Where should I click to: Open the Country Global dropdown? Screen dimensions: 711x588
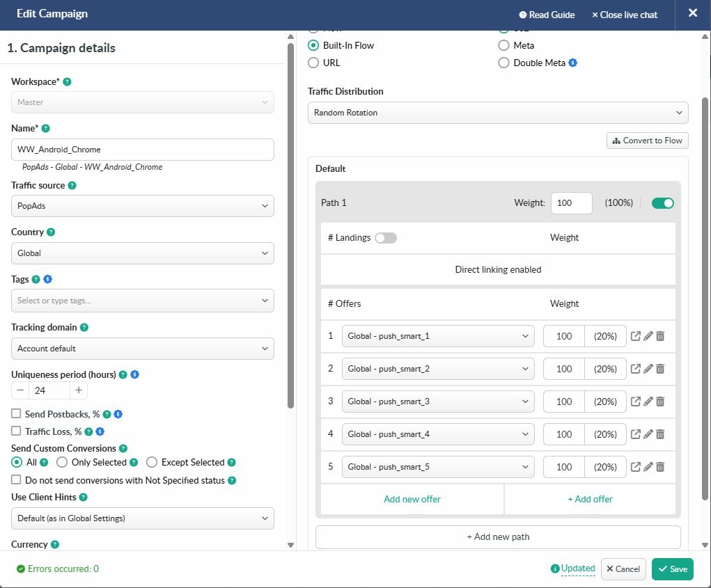[143, 253]
